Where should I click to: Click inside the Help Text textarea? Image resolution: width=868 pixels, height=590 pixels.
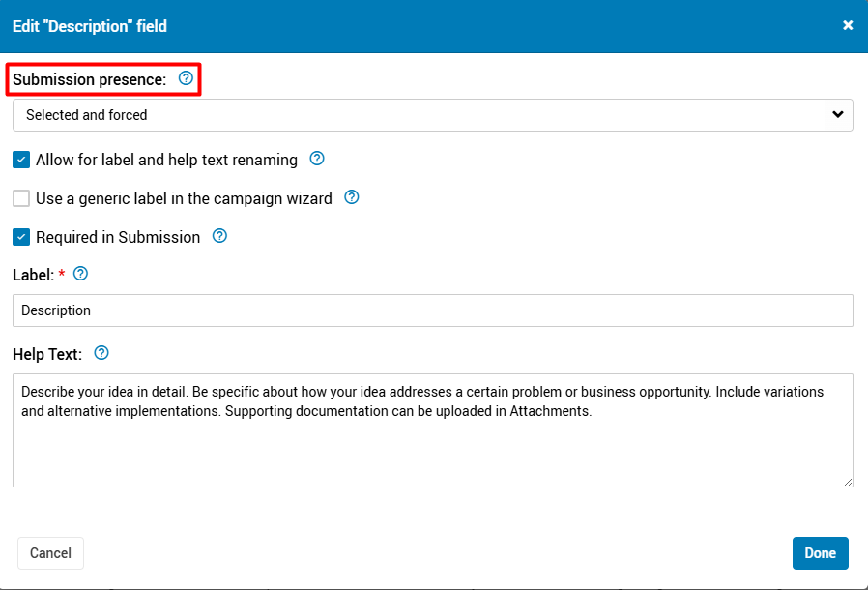click(433, 430)
